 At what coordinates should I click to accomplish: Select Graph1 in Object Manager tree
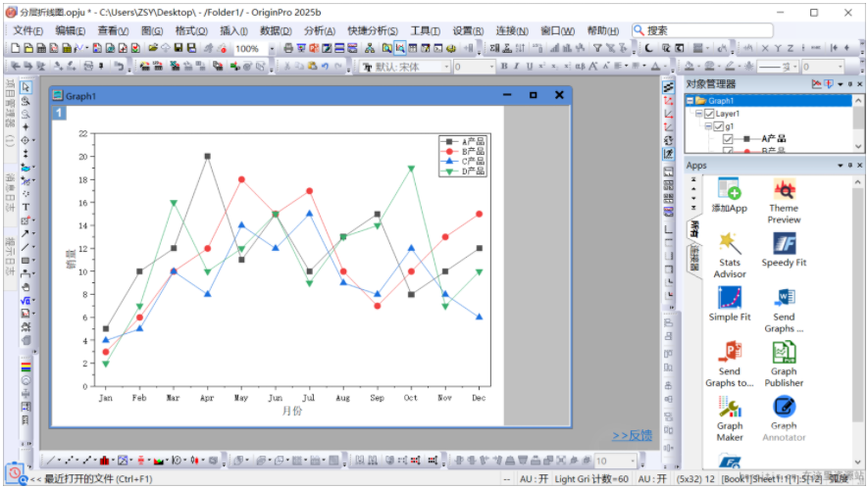[721, 101]
